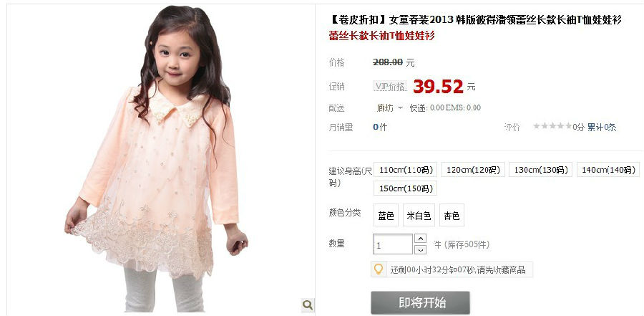This screenshot has width=644, height=316.
Task: Open the 廊坊 delivery city dropdown
Action: (x=389, y=108)
